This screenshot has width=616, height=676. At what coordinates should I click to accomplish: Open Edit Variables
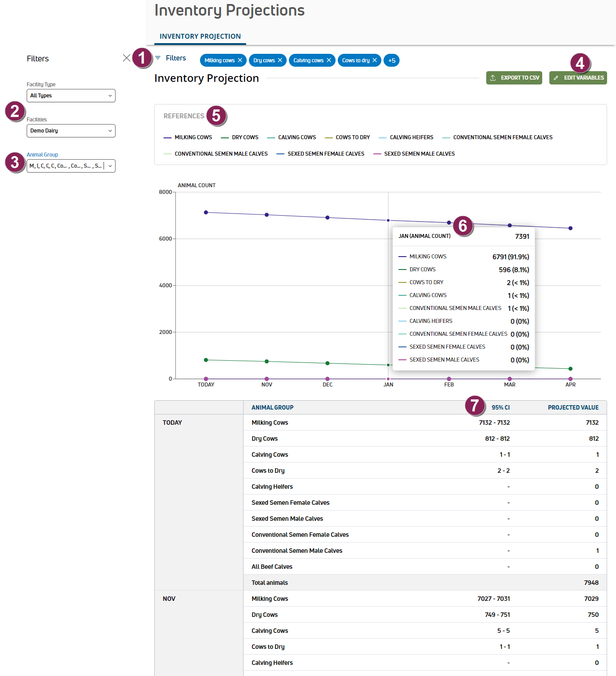pos(578,78)
